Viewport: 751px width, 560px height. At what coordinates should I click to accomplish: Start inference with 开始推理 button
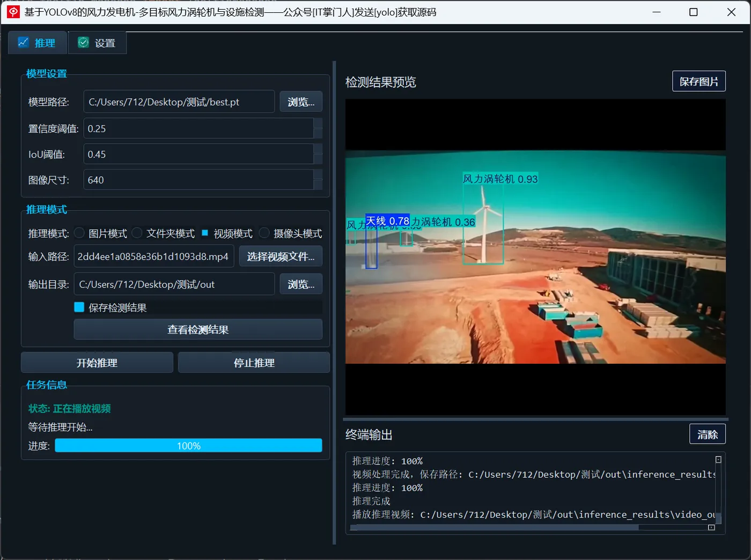click(97, 363)
